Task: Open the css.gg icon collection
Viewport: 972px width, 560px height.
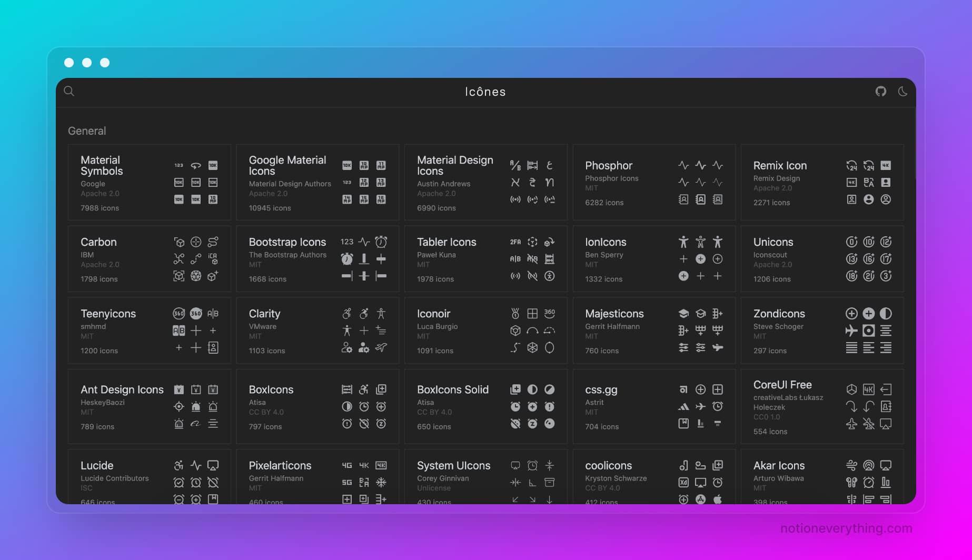Action: point(601,390)
